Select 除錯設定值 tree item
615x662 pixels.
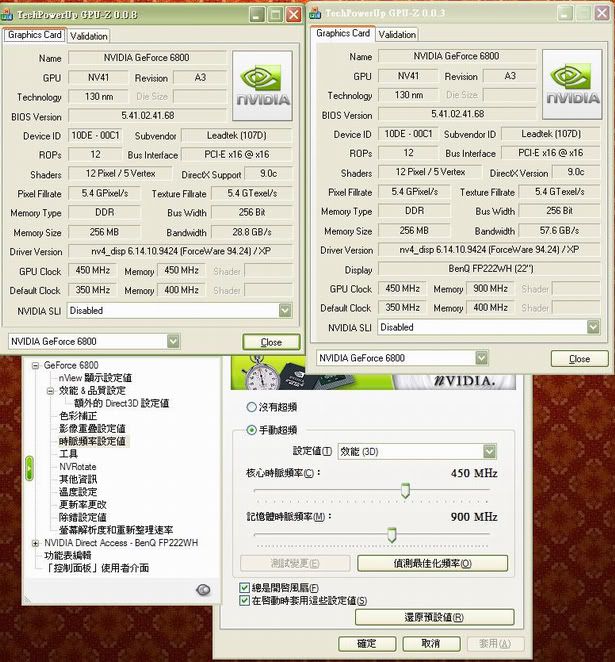(x=83, y=517)
